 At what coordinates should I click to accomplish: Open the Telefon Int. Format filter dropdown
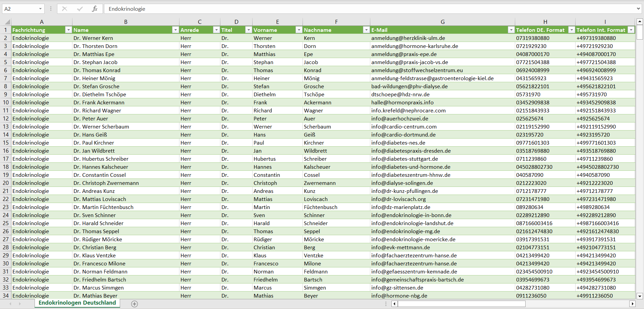tap(631, 30)
